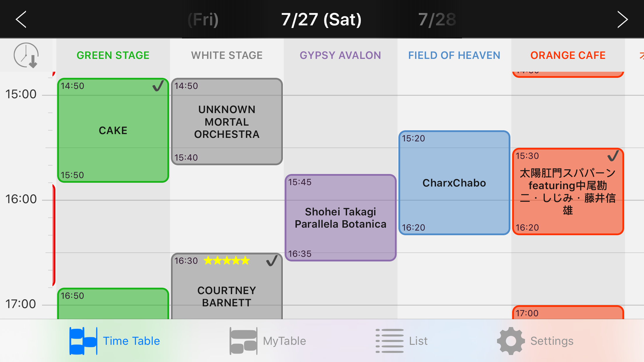Tap the Time Table tab icon

point(83,341)
